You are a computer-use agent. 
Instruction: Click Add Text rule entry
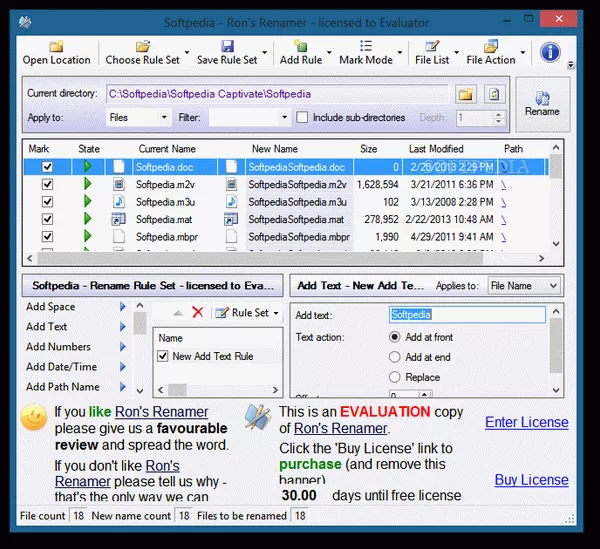[46, 326]
